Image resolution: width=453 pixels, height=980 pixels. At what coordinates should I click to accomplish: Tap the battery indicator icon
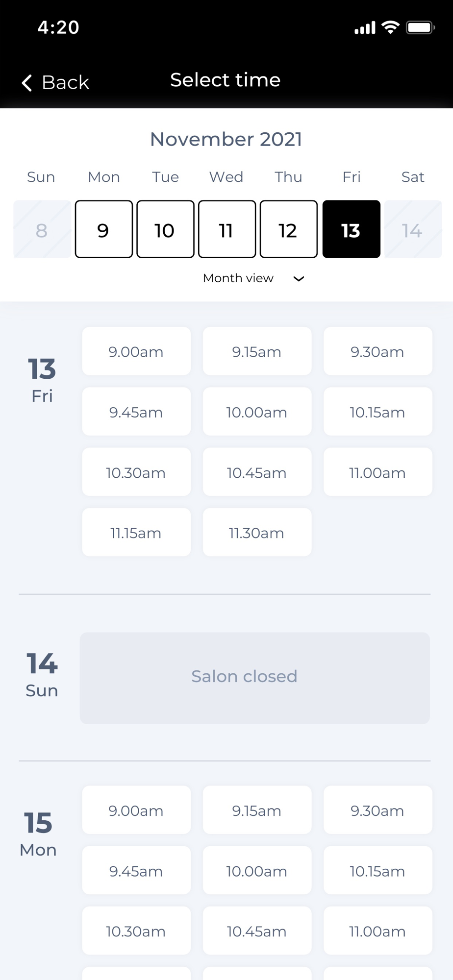pos(420,27)
